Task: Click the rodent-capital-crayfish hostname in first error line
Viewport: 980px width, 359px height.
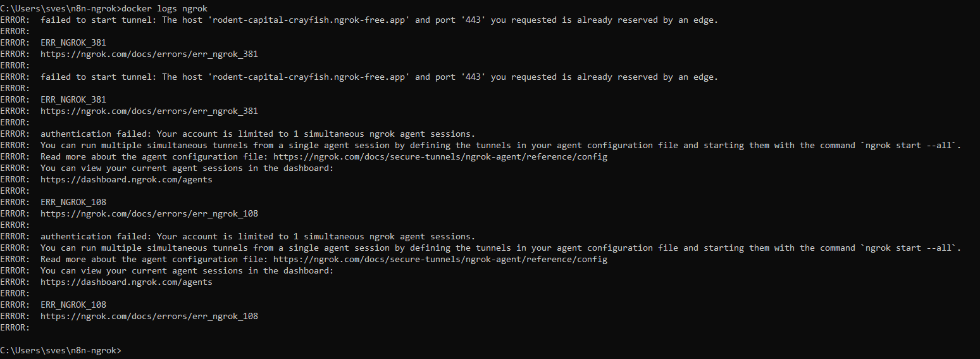Action: (309, 20)
